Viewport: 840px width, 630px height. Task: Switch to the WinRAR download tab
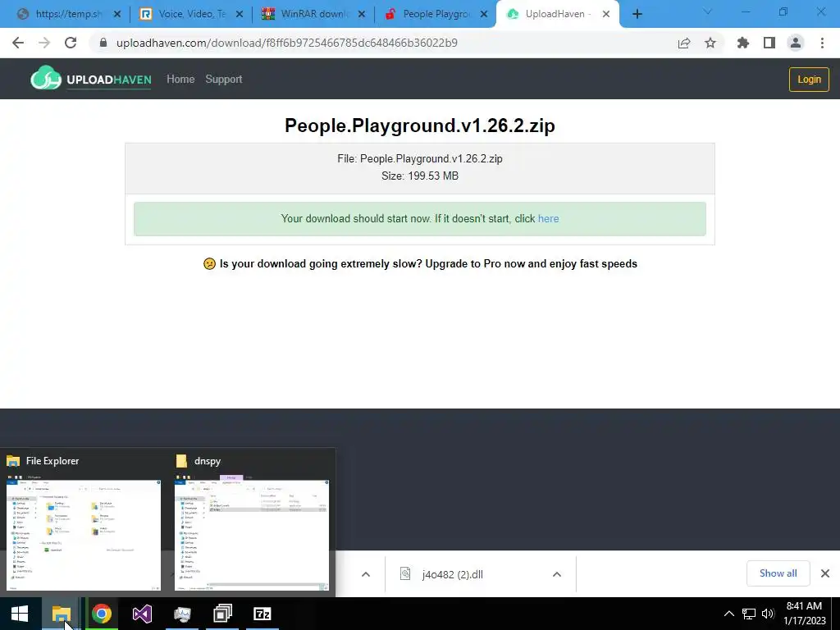click(314, 14)
